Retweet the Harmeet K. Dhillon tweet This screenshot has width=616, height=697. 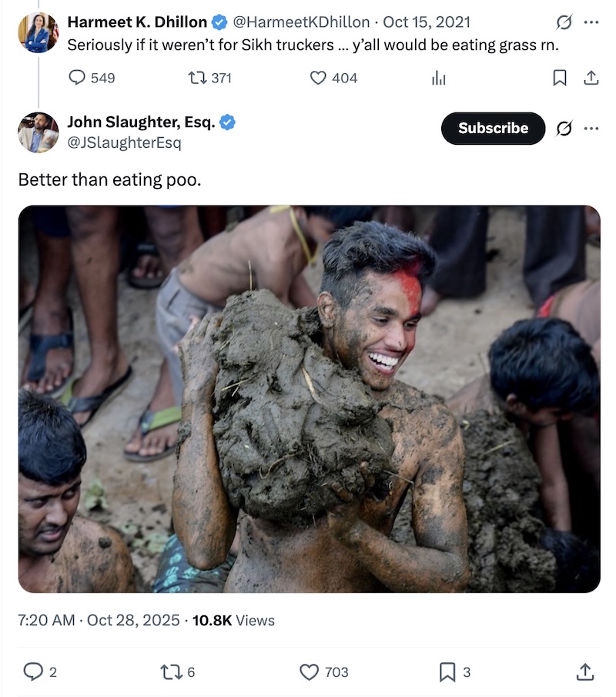click(198, 77)
